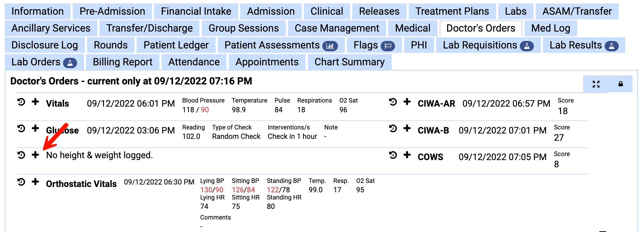The image size is (644, 232).
Task: Add a new Vitals entry with plus icon
Action: pyautogui.click(x=36, y=102)
